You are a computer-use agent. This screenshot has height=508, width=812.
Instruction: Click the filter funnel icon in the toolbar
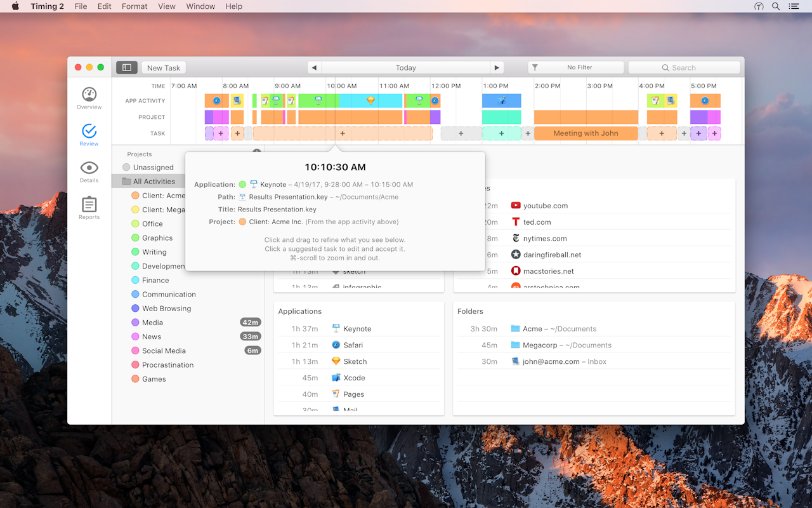point(535,67)
